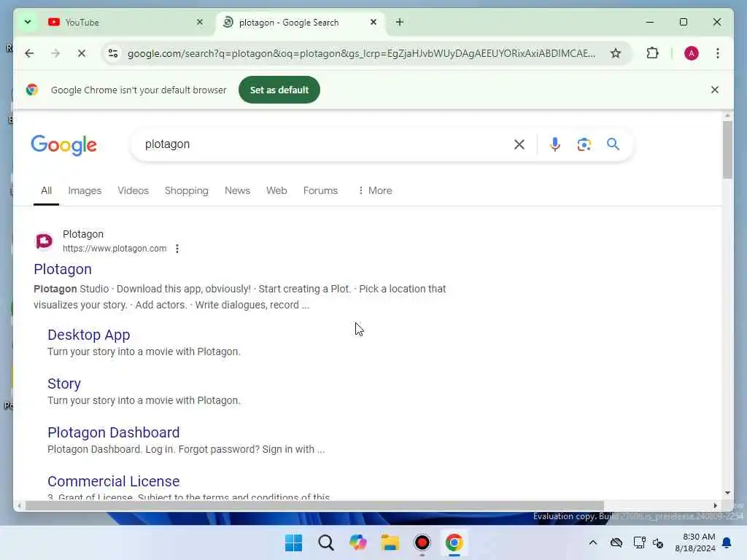Select the All results tab
Image resolution: width=747 pixels, height=560 pixels.
[46, 190]
